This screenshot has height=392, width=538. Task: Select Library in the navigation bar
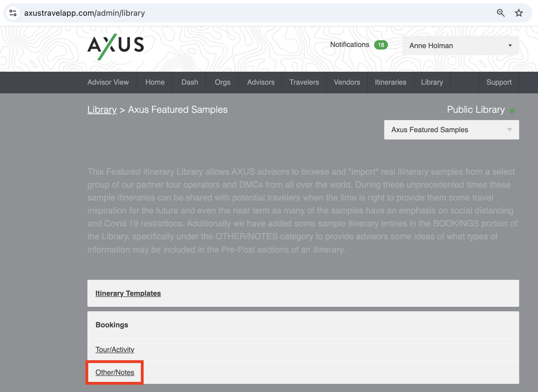[x=432, y=82]
